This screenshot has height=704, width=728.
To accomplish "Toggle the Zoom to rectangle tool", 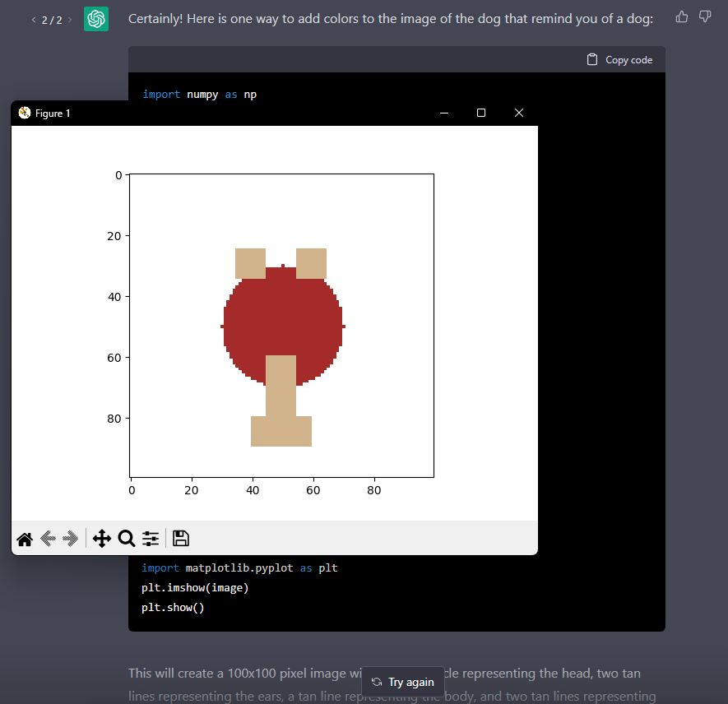I will (x=126, y=539).
